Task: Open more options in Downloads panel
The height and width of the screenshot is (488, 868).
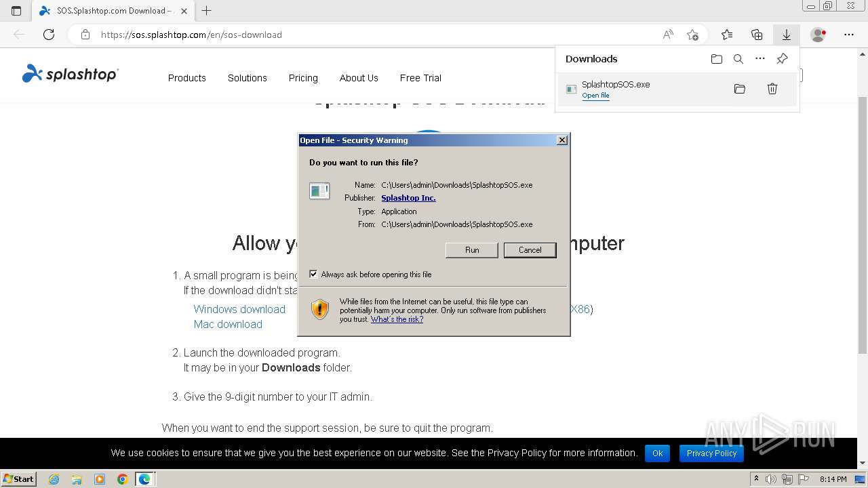Action: (x=760, y=59)
